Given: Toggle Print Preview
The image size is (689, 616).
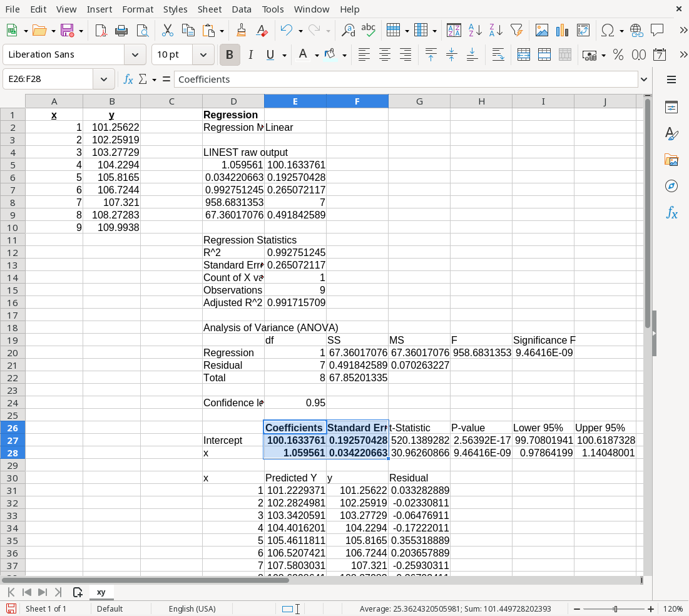Looking at the screenshot, I should (x=143, y=30).
